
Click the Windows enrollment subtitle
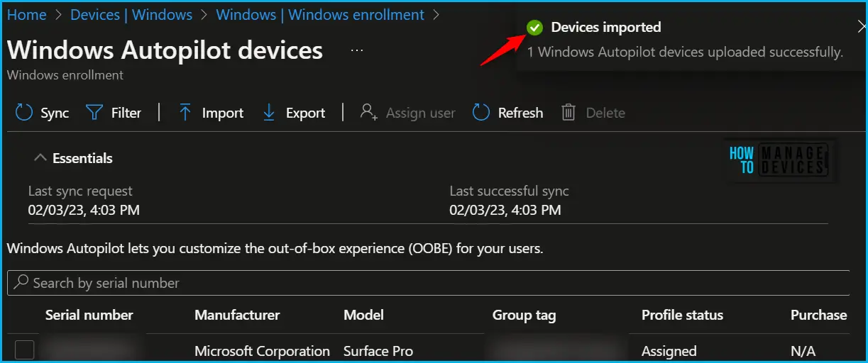click(x=65, y=74)
